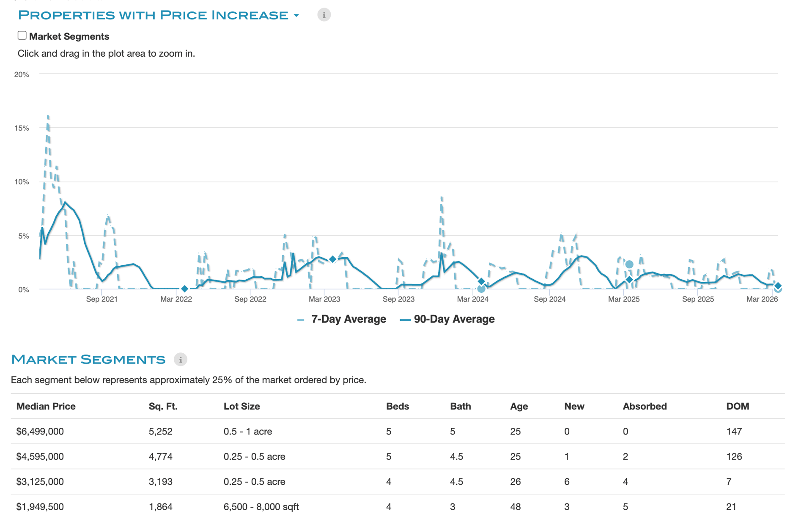Image resolution: width=812 pixels, height=528 pixels.
Task: Sort table by Median Price column header
Action: click(x=46, y=407)
